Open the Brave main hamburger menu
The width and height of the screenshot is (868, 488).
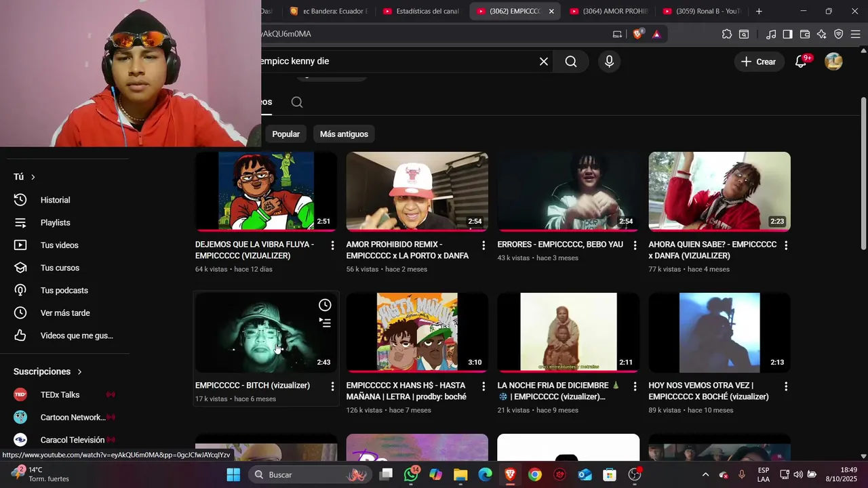point(855,34)
